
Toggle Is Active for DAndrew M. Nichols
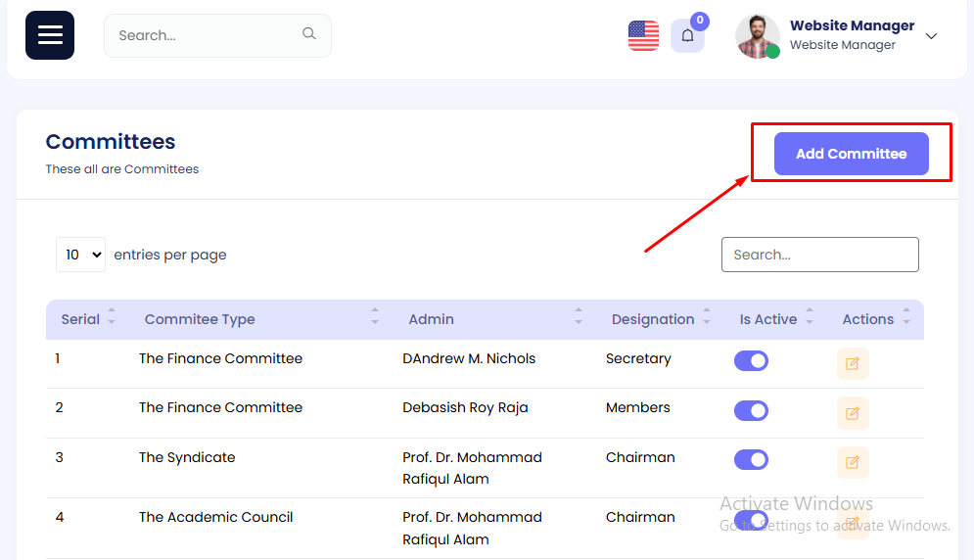(x=751, y=361)
